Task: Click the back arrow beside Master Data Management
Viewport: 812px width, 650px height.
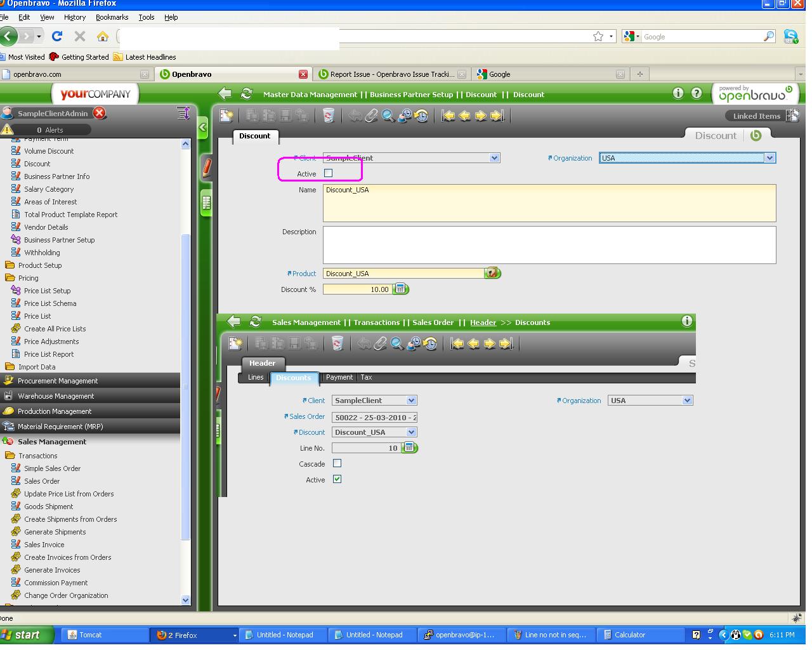Action: click(x=225, y=94)
